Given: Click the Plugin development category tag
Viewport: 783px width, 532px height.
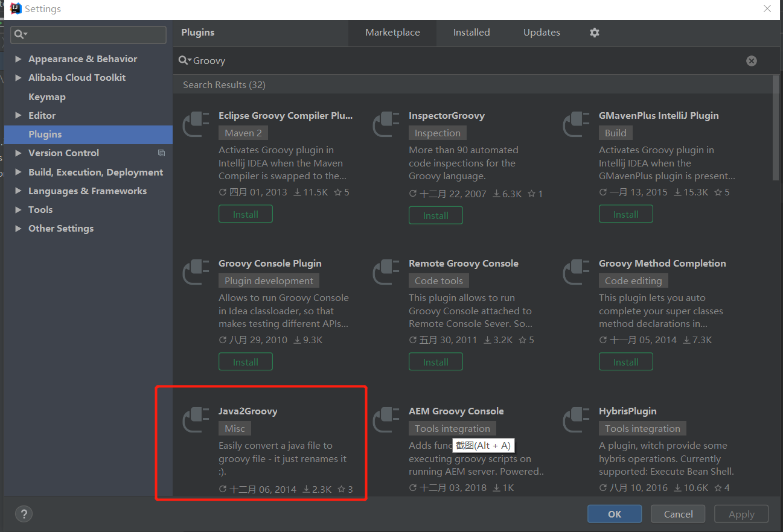Looking at the screenshot, I should pyautogui.click(x=269, y=280).
